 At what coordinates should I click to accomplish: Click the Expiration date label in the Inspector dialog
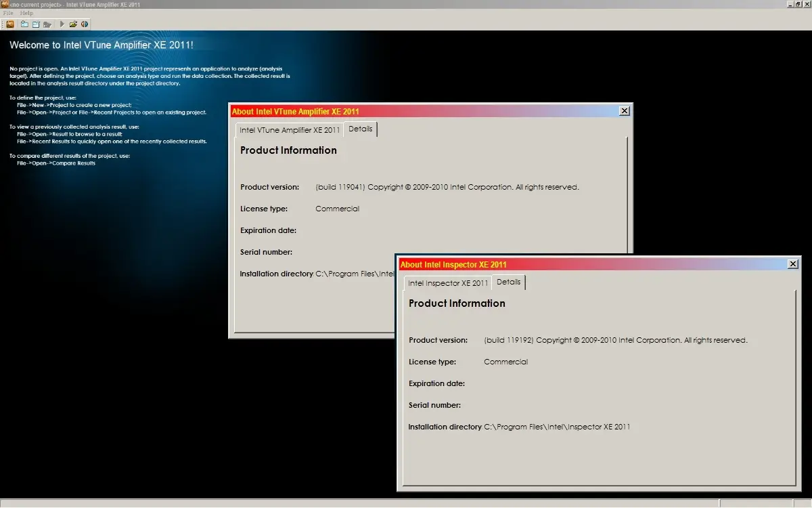pos(436,383)
